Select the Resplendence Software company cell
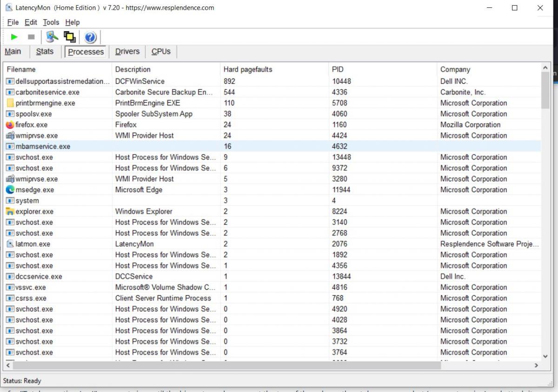The height and width of the screenshot is (392, 558). pyautogui.click(x=490, y=244)
